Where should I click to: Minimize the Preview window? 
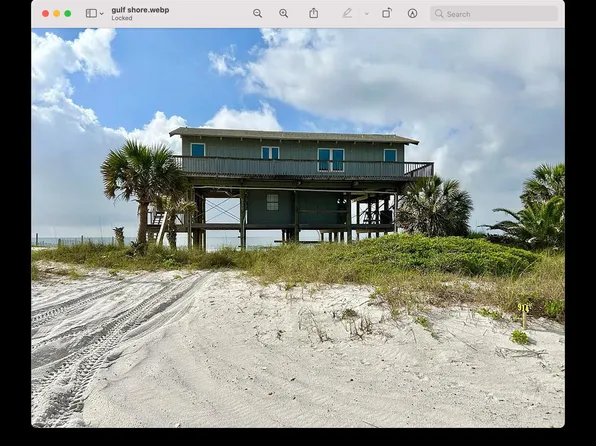point(57,14)
